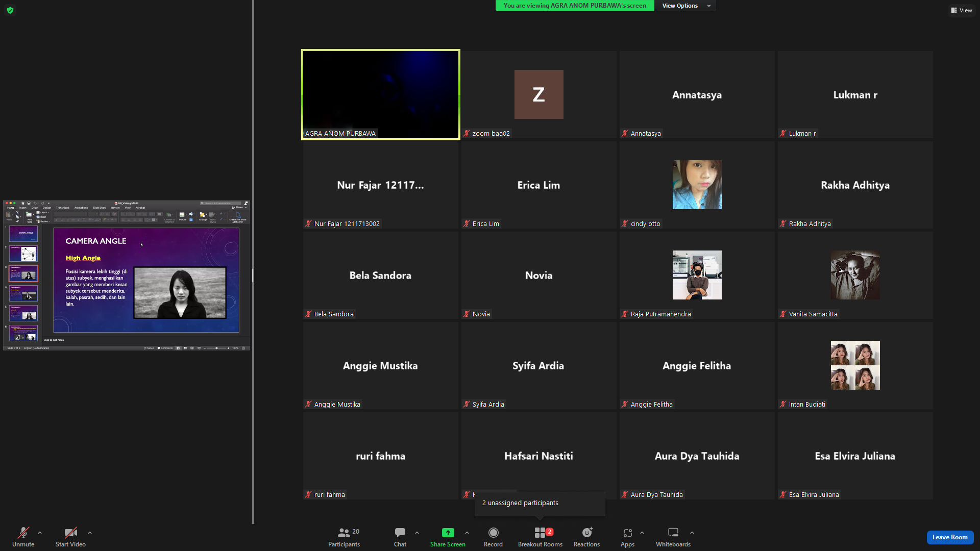Adjust the zoom slider in PowerPoint status bar
980x551 pixels.
coord(216,348)
